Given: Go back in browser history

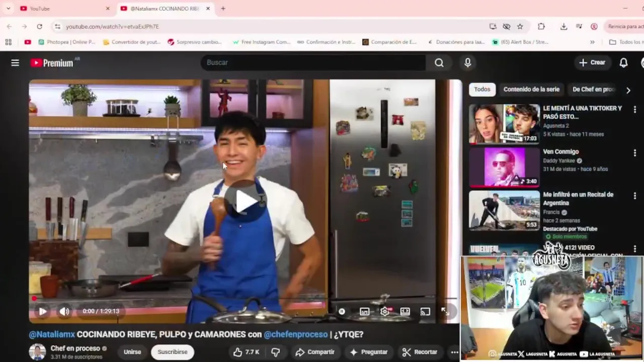Looking at the screenshot, I should [x=9, y=26].
